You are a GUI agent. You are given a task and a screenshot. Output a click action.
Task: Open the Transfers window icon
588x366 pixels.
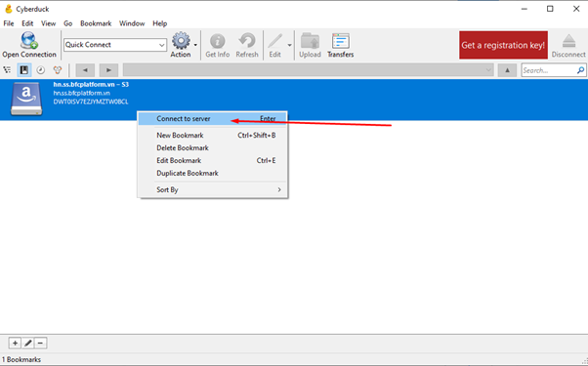(341, 41)
